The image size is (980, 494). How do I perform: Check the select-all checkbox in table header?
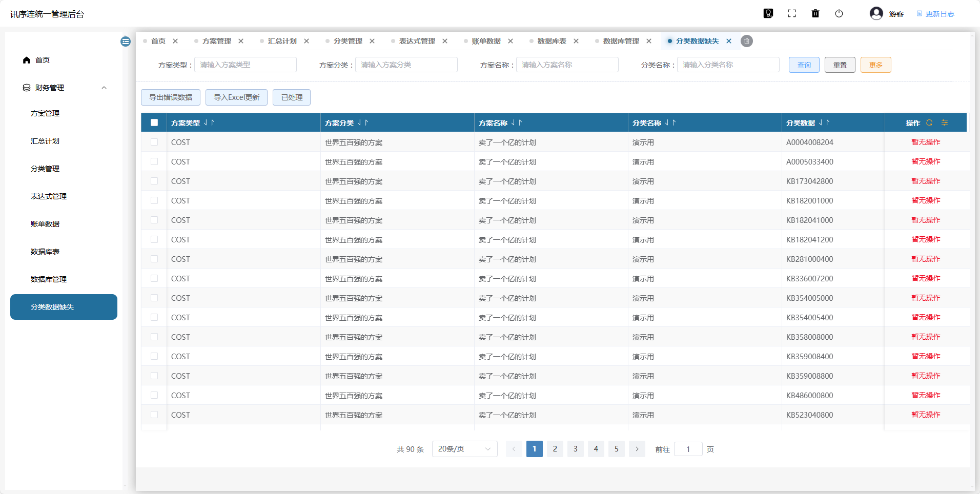coord(154,122)
